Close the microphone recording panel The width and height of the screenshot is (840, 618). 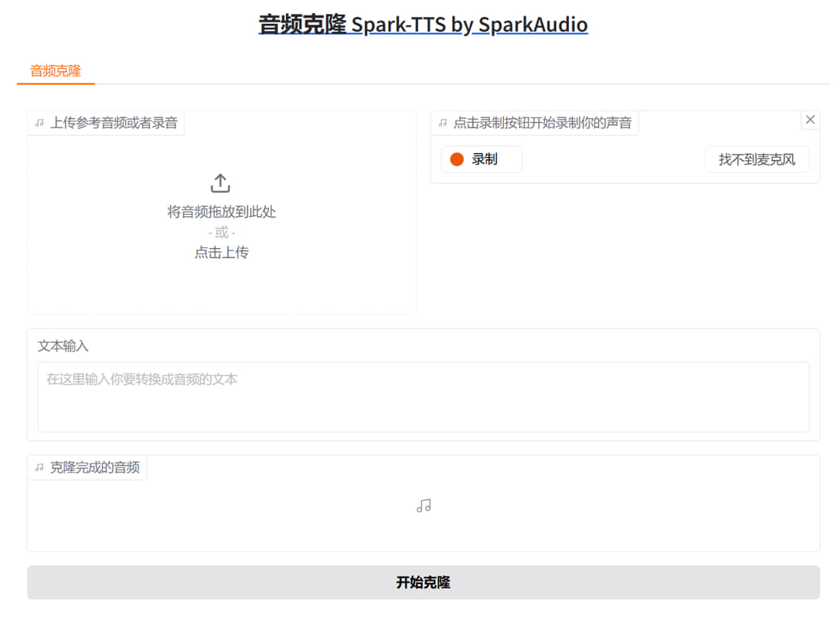click(x=810, y=120)
